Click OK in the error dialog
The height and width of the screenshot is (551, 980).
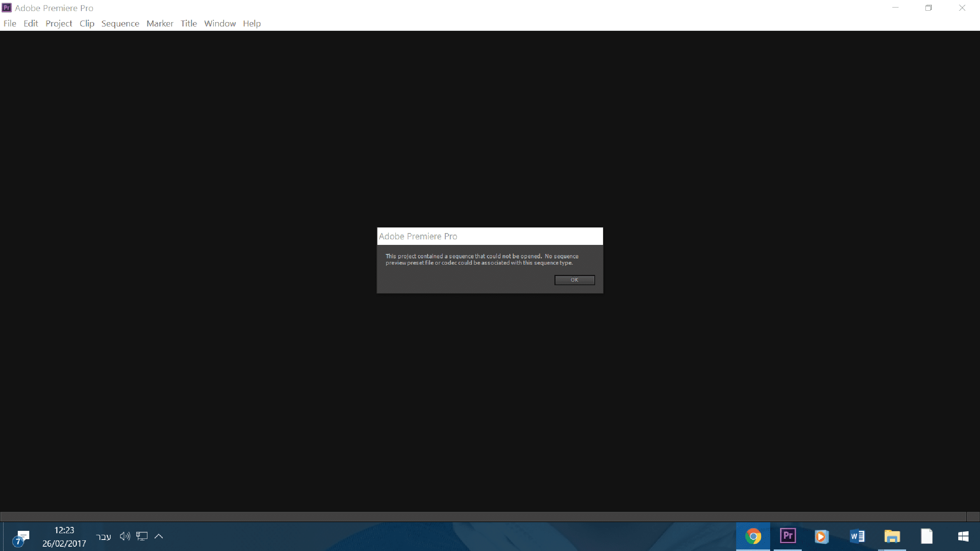(x=574, y=280)
